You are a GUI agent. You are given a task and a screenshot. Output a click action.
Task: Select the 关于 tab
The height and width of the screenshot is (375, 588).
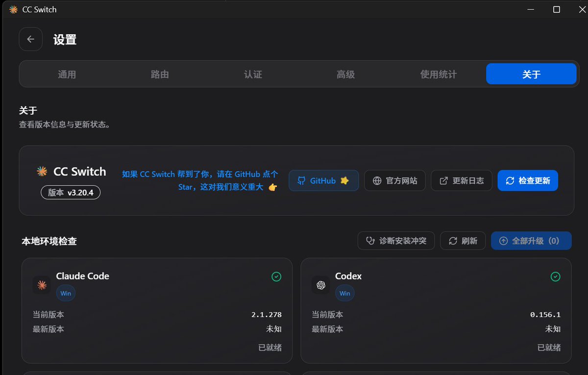pyautogui.click(x=531, y=74)
